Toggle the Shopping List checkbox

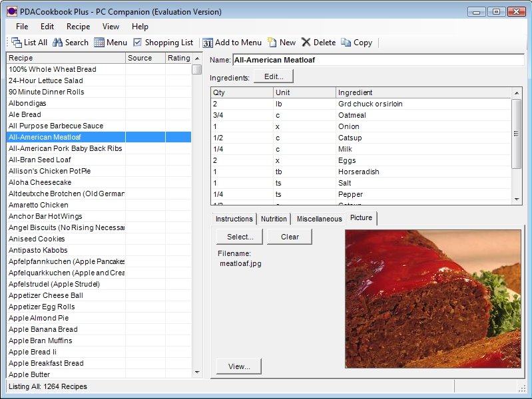[x=138, y=43]
